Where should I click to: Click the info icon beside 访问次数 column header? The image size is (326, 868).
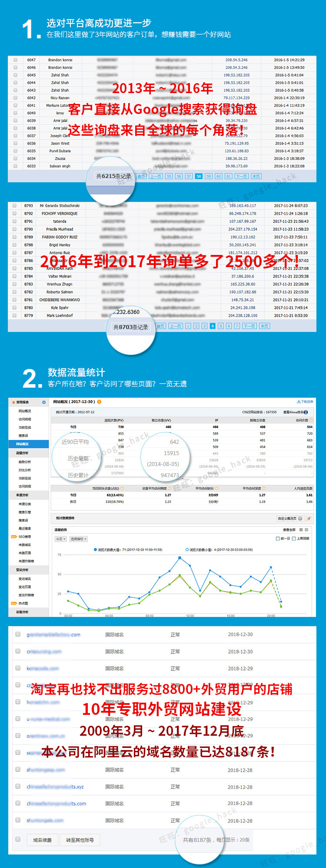[311, 420]
